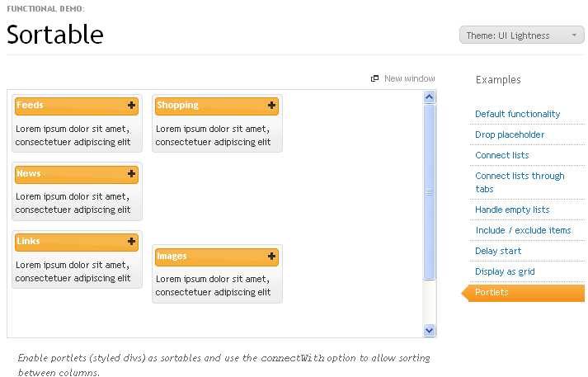Click the scrollbar down arrow
The image size is (588, 377).
click(x=429, y=330)
